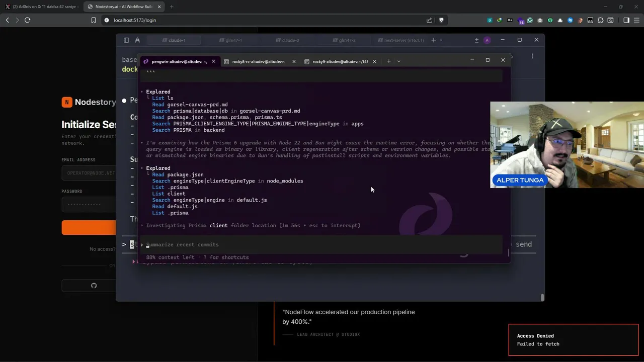Reload the localhost login page

click(x=27, y=20)
